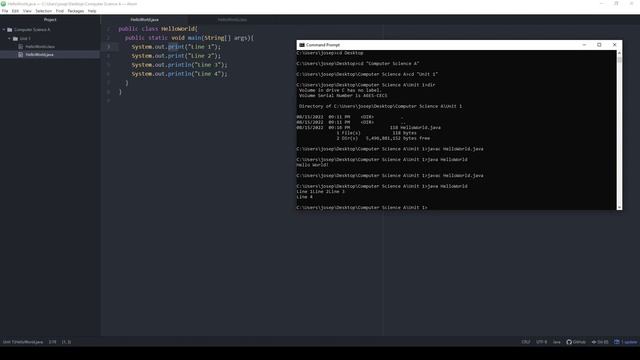Click 'Line 4' output in Command Prompt
Screen dimensions: 640x360
click(304, 197)
